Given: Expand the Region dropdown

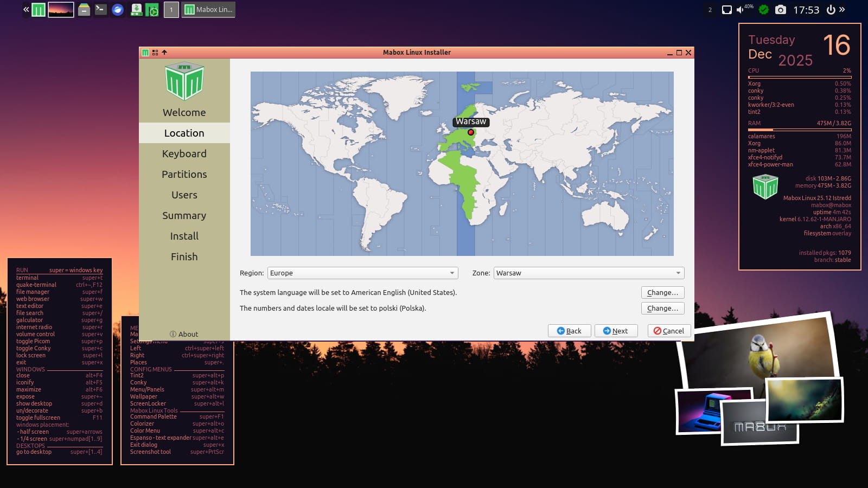Looking at the screenshot, I should (362, 273).
